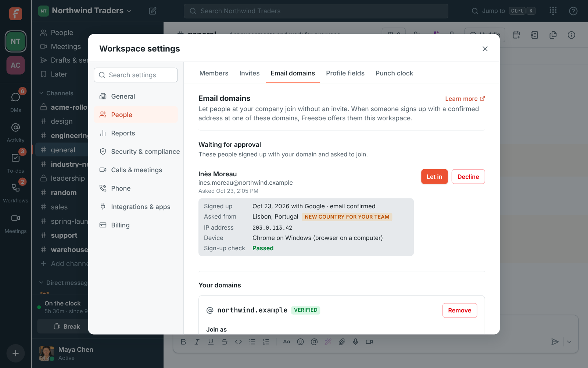The image size is (588, 368).
Task: Open the Learn more link
Action: click(x=465, y=99)
